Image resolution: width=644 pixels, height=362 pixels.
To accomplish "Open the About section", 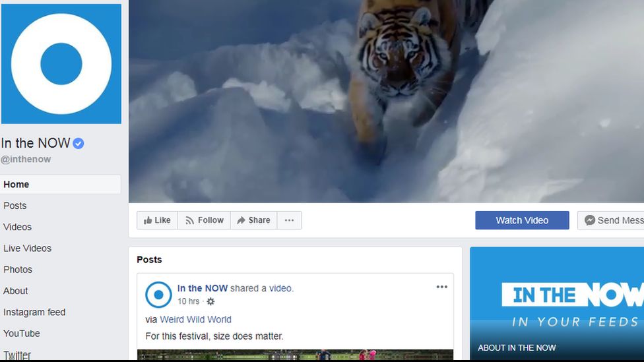I will coord(16,291).
